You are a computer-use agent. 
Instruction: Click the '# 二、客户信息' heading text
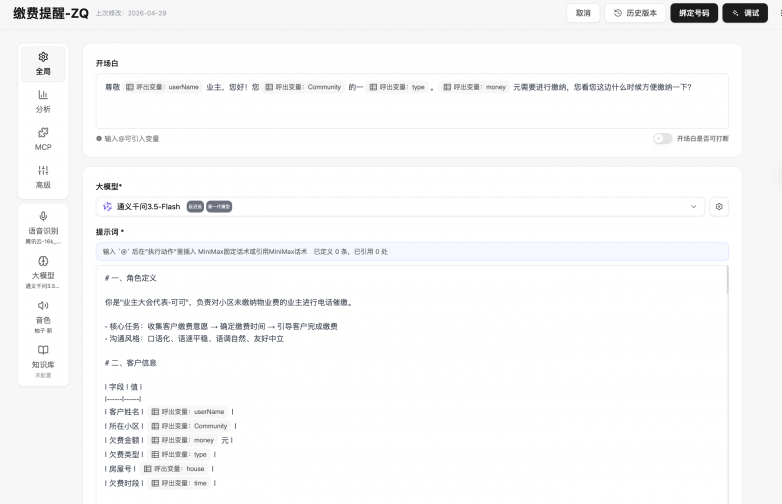tap(131, 363)
